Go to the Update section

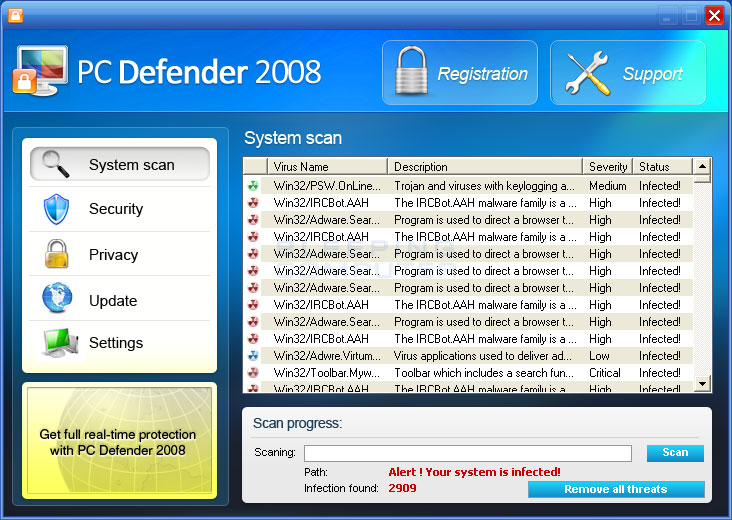120,299
